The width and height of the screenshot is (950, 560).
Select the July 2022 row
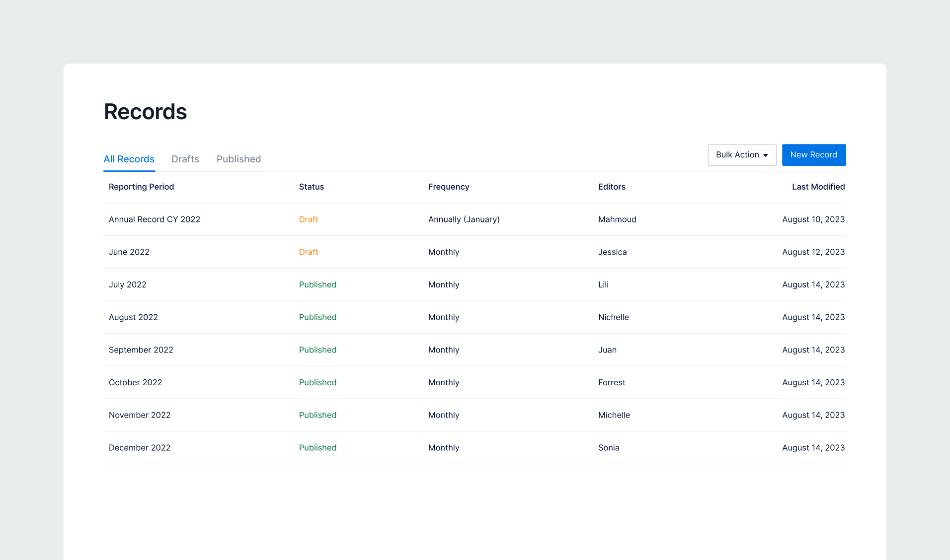coord(127,284)
